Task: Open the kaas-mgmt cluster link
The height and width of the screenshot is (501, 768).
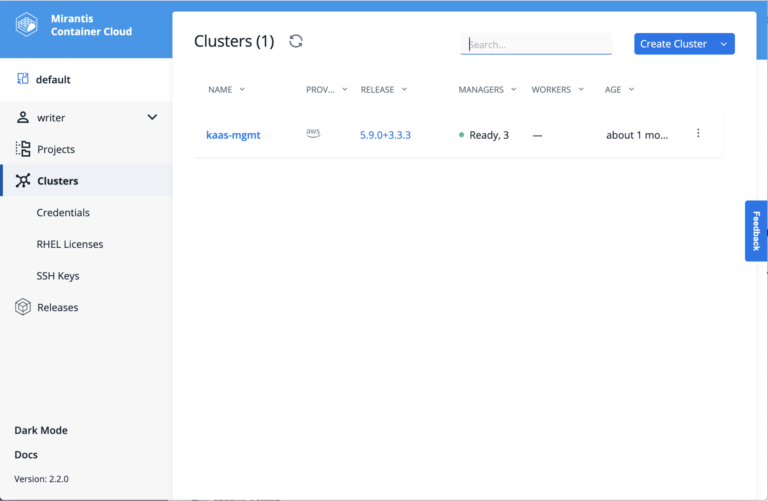Action: click(233, 135)
